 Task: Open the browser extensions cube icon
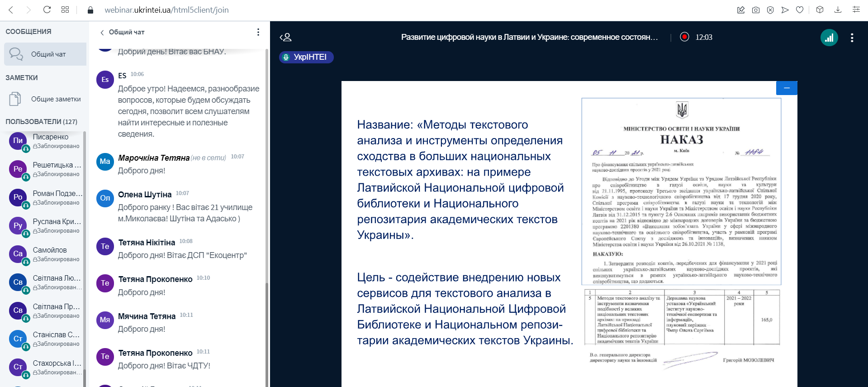tap(820, 10)
